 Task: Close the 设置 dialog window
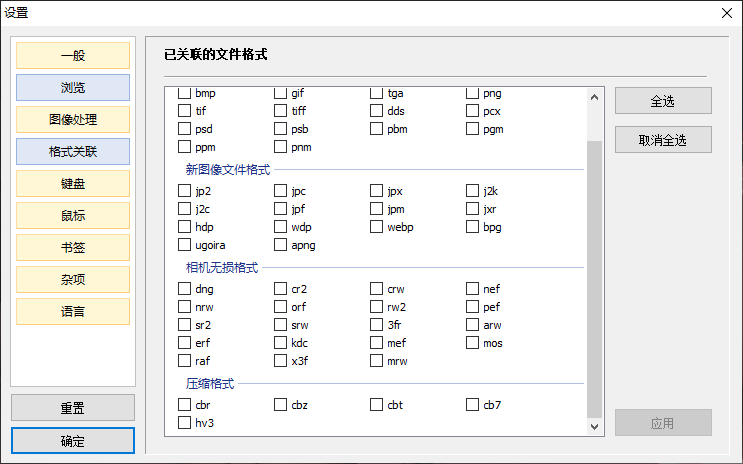pyautogui.click(x=727, y=13)
